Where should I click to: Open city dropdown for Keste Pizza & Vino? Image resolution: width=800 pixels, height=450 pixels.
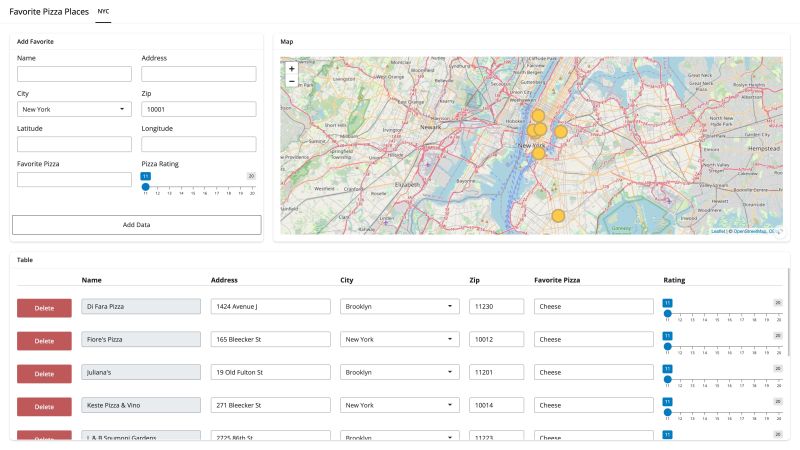click(399, 405)
